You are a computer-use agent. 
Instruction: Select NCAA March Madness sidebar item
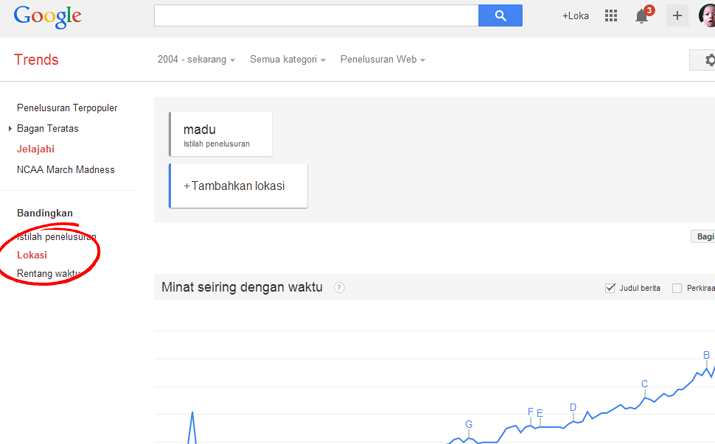coord(66,170)
